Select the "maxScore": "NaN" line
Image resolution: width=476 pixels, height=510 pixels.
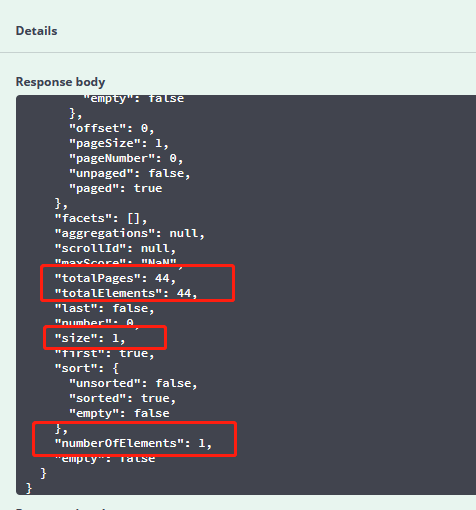[x=119, y=263]
